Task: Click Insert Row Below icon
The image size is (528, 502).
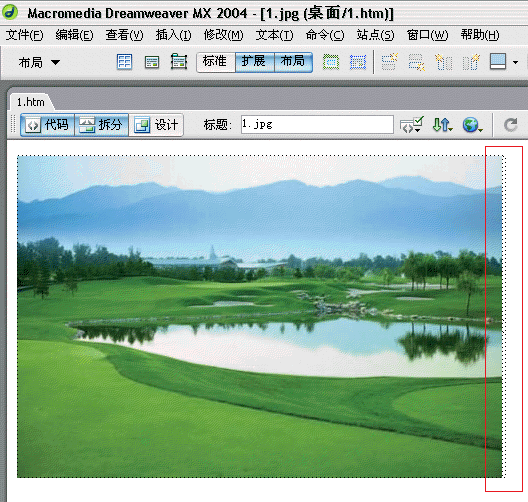Action: pyautogui.click(x=417, y=62)
